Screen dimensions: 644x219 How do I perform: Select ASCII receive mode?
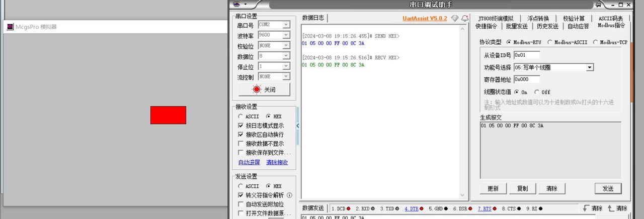[x=240, y=117]
